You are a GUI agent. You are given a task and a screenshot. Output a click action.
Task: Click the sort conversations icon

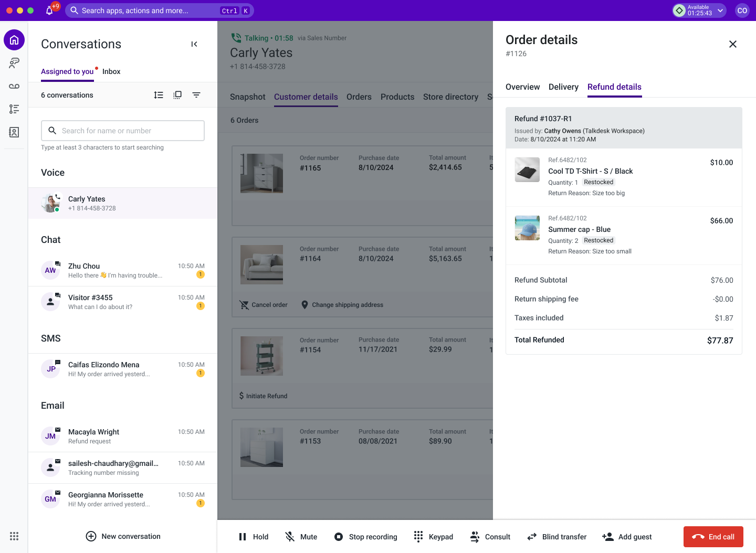point(159,95)
